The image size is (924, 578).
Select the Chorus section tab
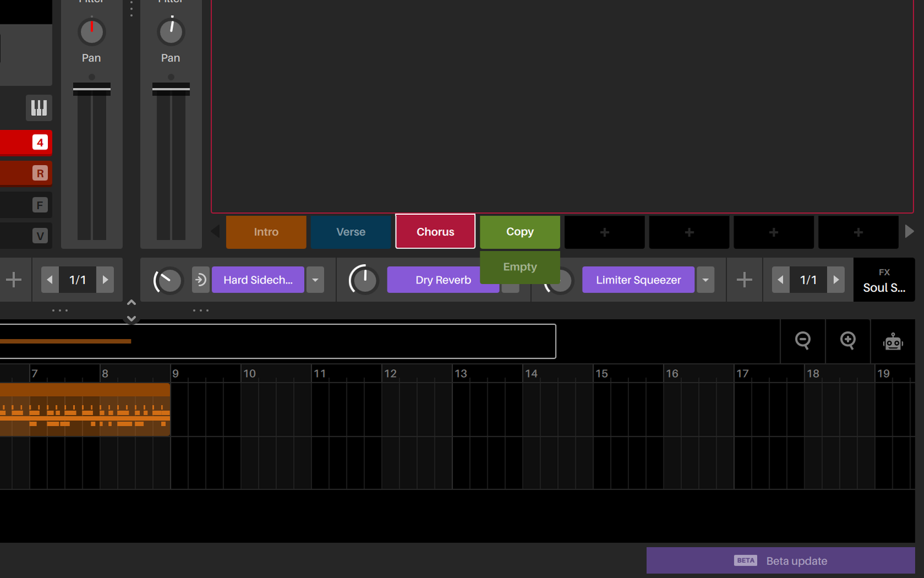click(435, 231)
